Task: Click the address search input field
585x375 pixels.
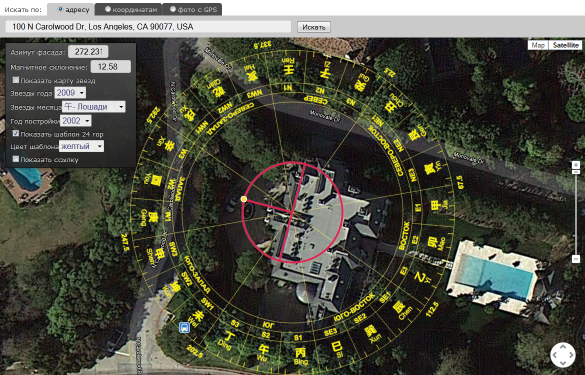Action: (x=148, y=26)
